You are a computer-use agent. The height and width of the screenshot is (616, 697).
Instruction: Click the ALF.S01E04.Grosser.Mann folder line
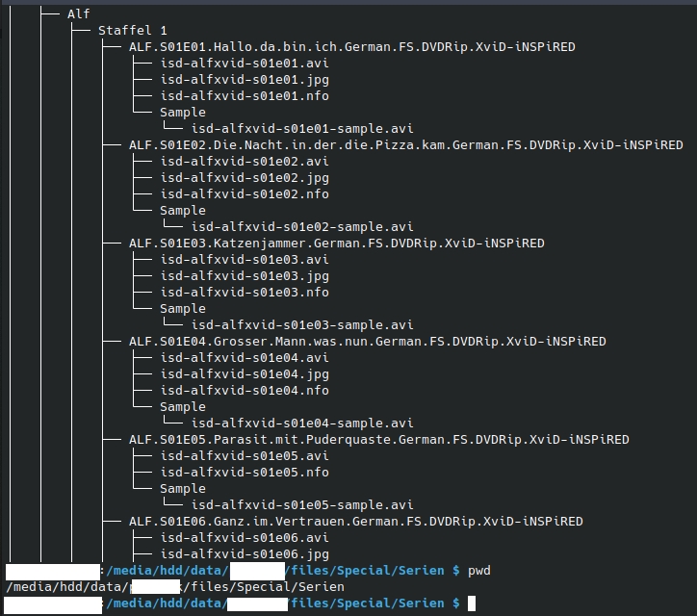(368, 342)
